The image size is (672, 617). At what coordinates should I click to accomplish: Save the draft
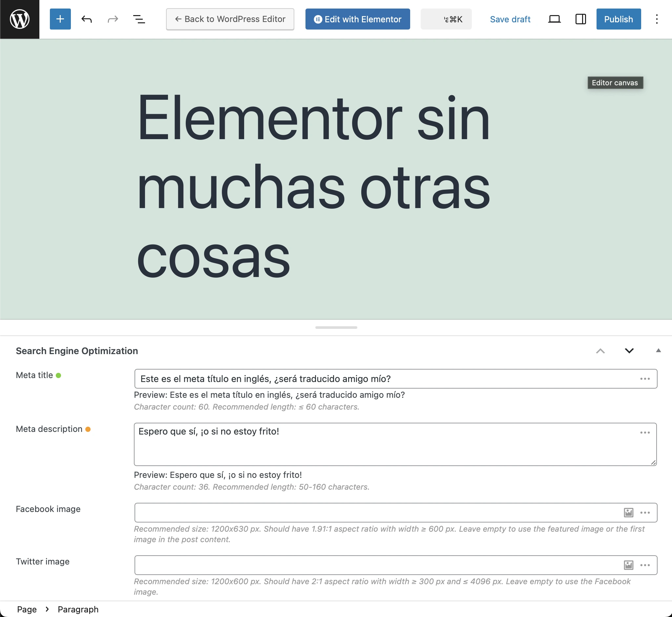tap(510, 19)
